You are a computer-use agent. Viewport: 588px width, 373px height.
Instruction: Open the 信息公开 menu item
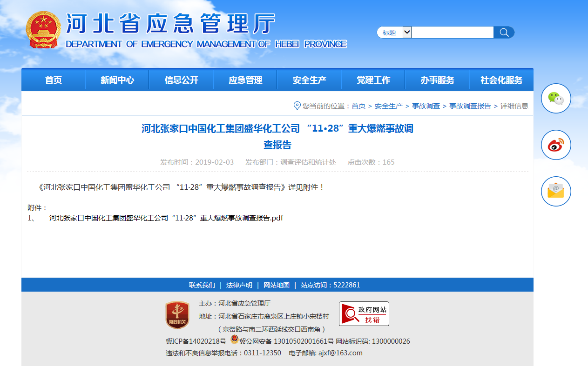[182, 80]
